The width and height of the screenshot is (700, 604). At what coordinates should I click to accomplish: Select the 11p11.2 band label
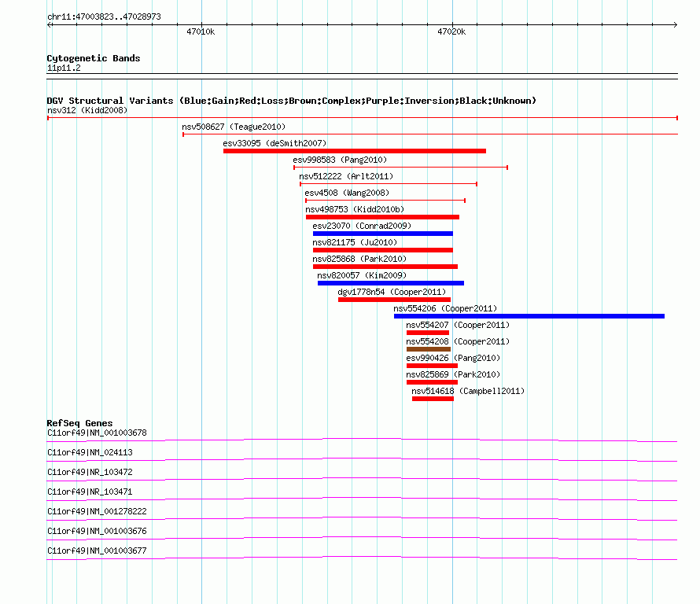pyautogui.click(x=64, y=68)
